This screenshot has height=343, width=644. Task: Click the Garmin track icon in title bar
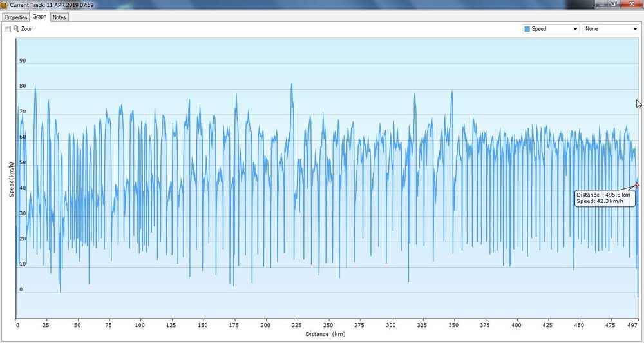(x=4, y=5)
